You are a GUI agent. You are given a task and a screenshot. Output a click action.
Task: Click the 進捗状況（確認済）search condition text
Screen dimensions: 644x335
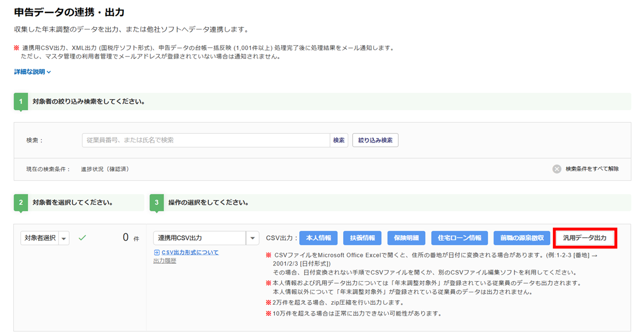(105, 169)
